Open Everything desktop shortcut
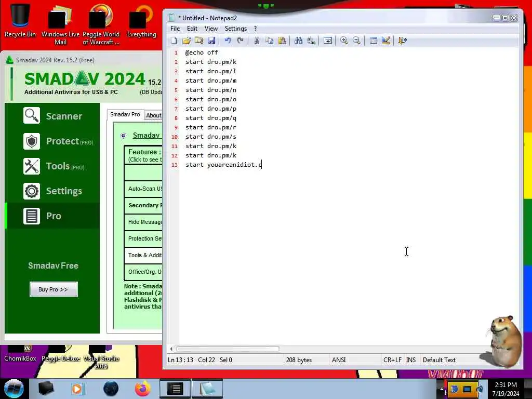This screenshot has width=532, height=399. click(141, 20)
